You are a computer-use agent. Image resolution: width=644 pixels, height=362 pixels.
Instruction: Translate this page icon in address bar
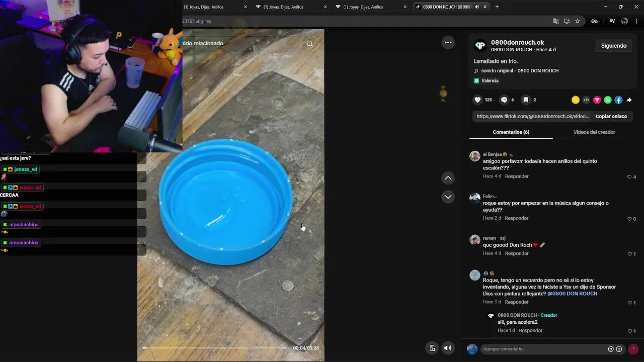[556, 21]
